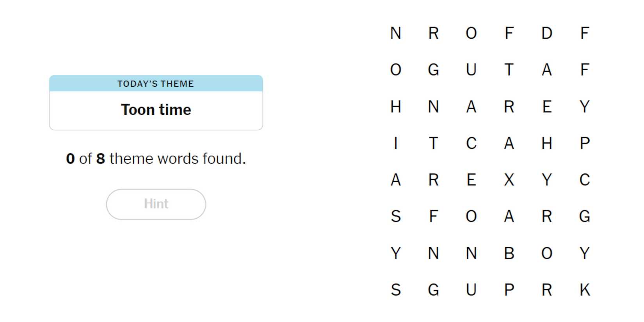The image size is (644, 322).
Task: Select the C in the fourth row
Action: click(471, 143)
